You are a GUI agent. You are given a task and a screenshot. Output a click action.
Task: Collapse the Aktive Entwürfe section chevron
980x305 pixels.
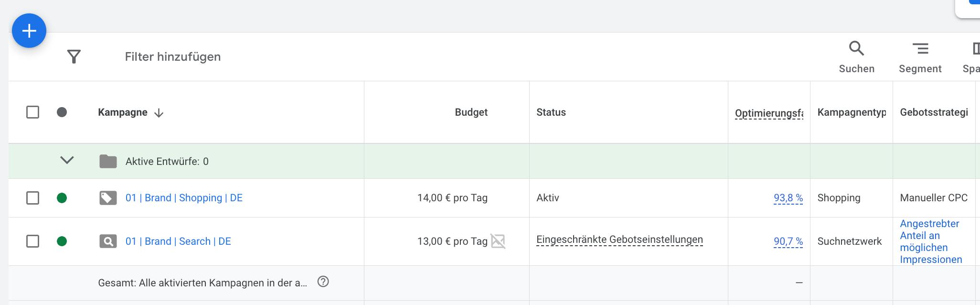tap(67, 161)
